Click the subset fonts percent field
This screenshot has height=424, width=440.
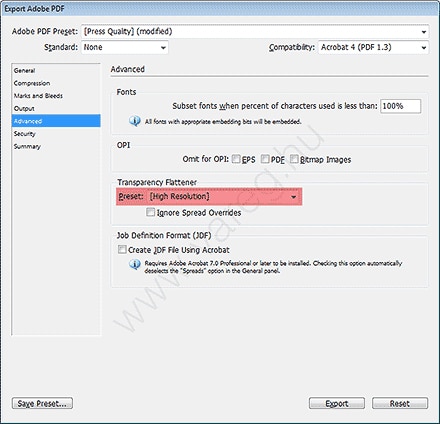[x=400, y=106]
